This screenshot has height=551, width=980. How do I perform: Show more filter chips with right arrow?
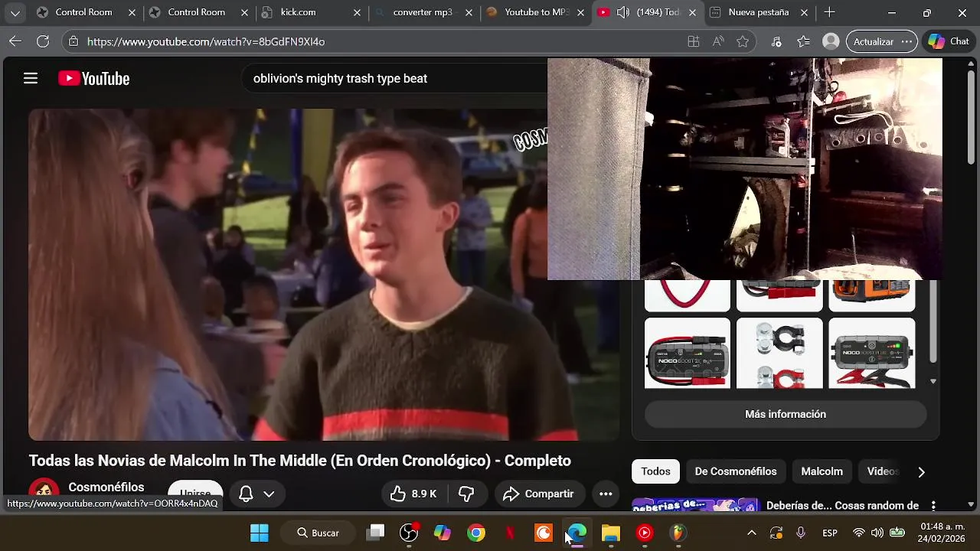[921, 472]
